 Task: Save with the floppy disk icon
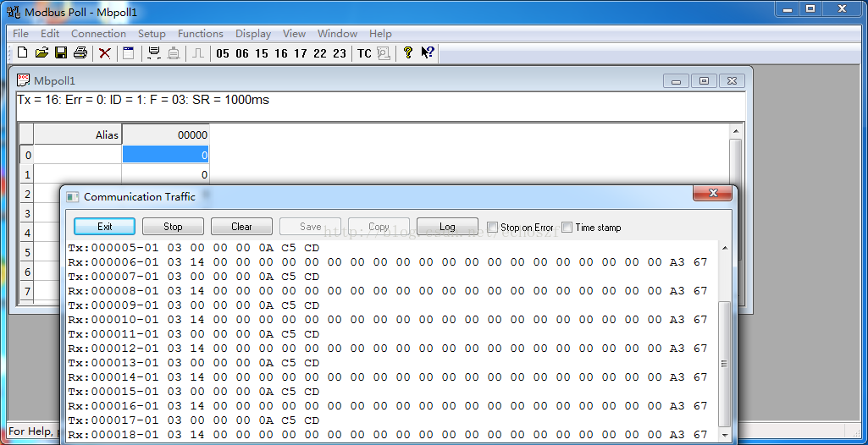click(61, 52)
